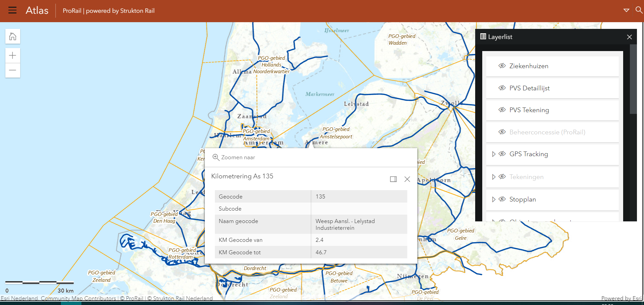Screen dimensions: 644x305
Task: Dock the Kilometrering popup
Action: click(393, 179)
